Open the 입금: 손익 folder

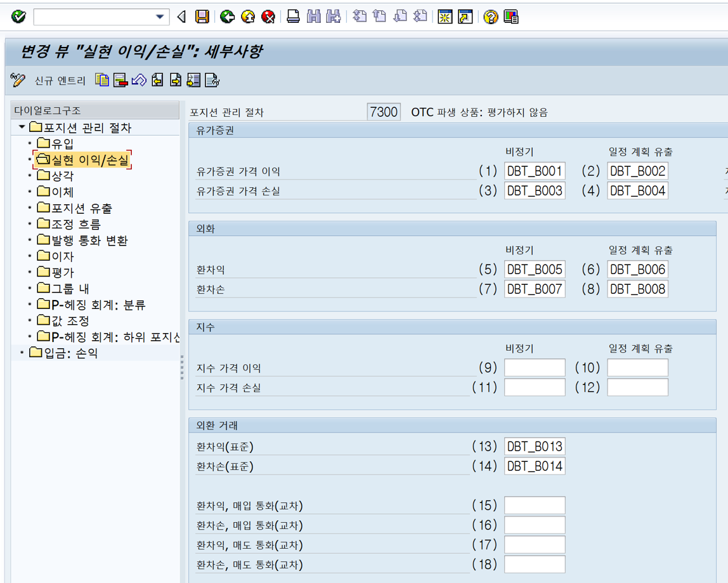(63, 353)
